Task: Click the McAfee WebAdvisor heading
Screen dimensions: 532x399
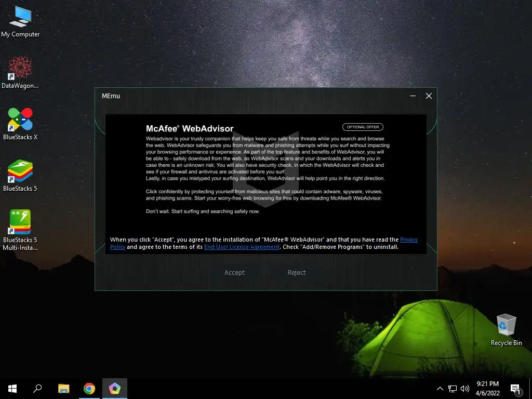Action: coord(190,129)
